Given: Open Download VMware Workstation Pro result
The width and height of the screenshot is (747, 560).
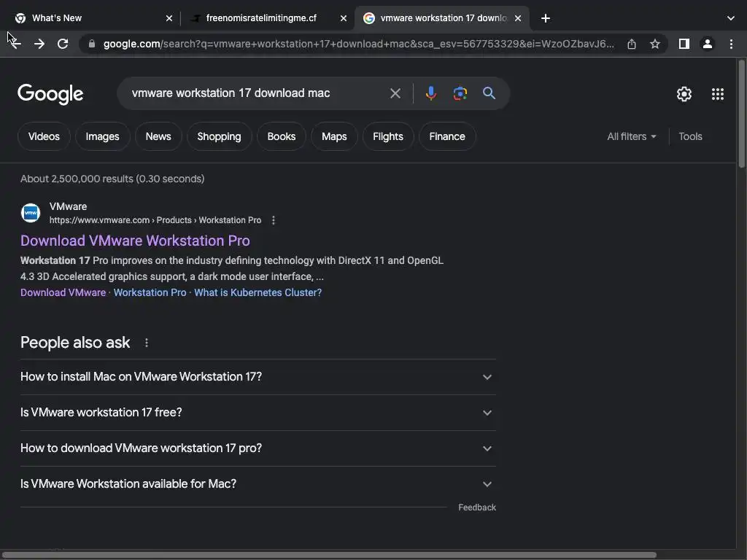Looking at the screenshot, I should pos(135,241).
